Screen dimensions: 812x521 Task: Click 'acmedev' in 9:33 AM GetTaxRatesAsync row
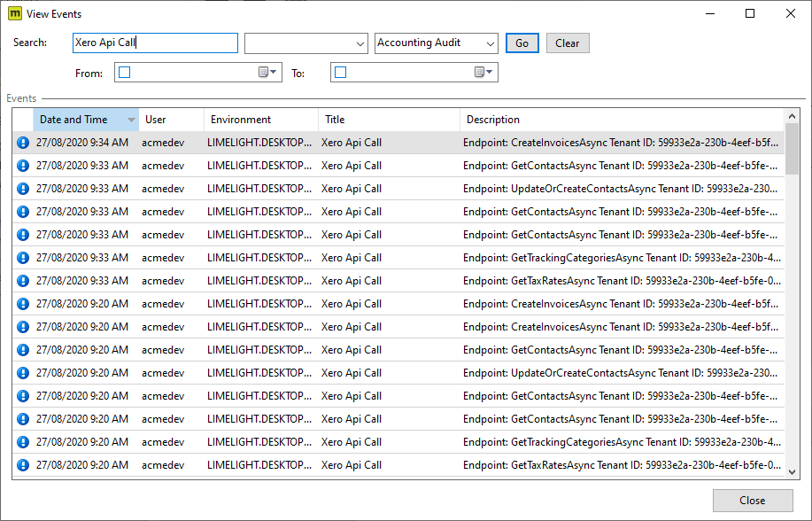[163, 281]
